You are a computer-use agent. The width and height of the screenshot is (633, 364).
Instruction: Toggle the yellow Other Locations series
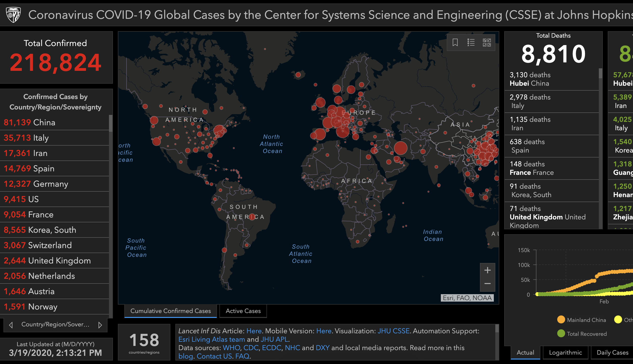pyautogui.click(x=618, y=320)
